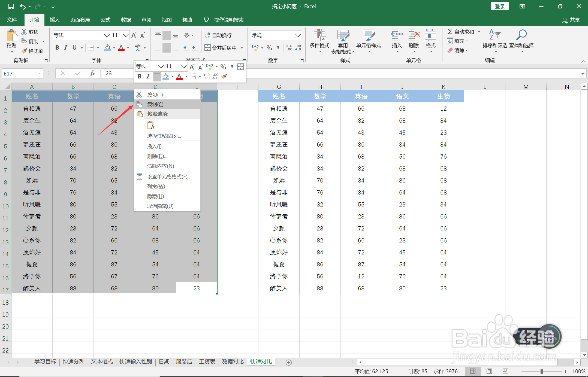Click the Delete cells icon in ribbon
Screen dimensions: 588x377
[414, 35]
